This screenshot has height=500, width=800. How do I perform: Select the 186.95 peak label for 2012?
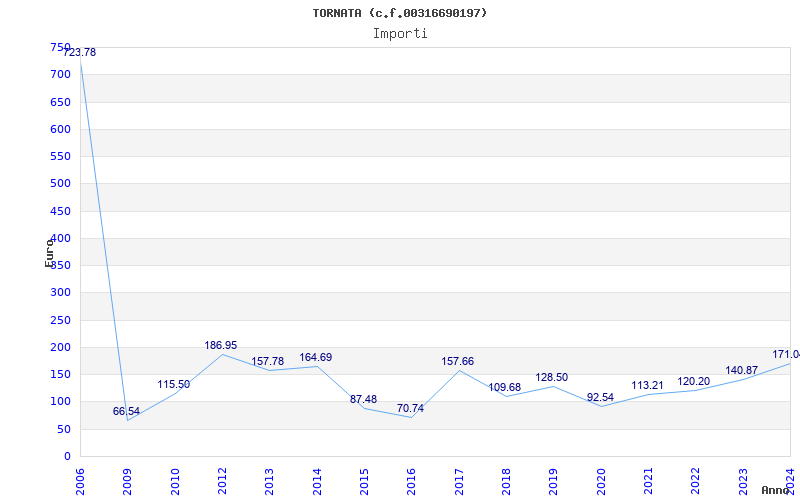pos(221,345)
